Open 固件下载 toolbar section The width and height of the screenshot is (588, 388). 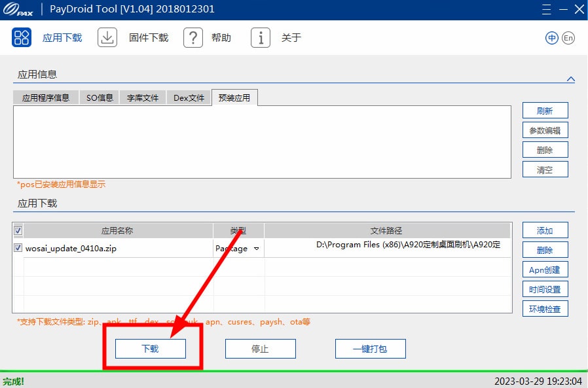coord(149,38)
